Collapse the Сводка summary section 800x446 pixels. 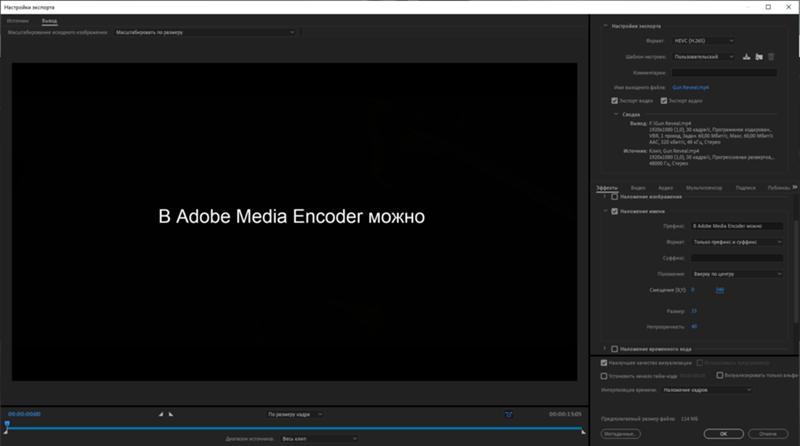click(x=616, y=114)
